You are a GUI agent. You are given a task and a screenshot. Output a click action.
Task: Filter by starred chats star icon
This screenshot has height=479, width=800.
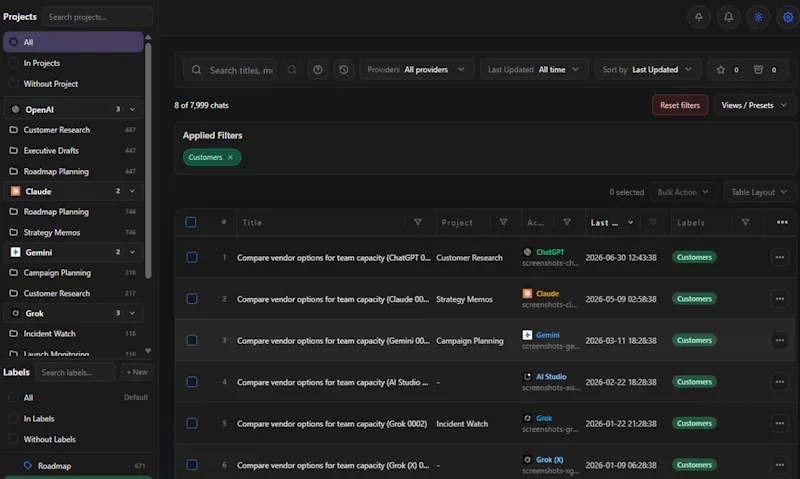(720, 70)
